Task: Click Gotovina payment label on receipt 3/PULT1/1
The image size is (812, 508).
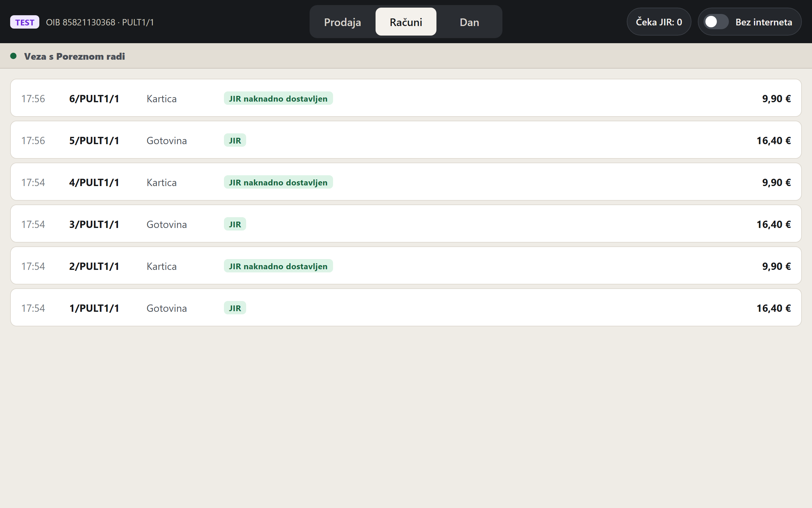Action: (x=167, y=224)
